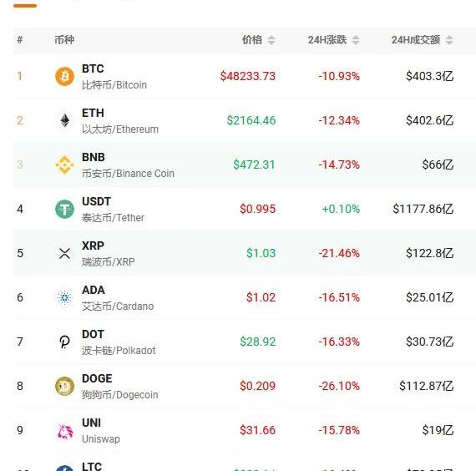Click the Cardano blue dotted icon
This screenshot has height=471, width=476.
pos(64,297)
